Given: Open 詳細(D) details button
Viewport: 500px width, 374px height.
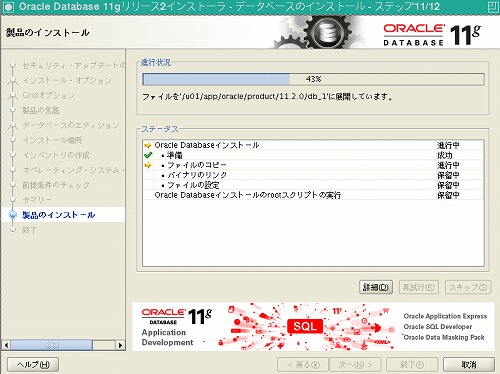Looking at the screenshot, I should point(376,287).
